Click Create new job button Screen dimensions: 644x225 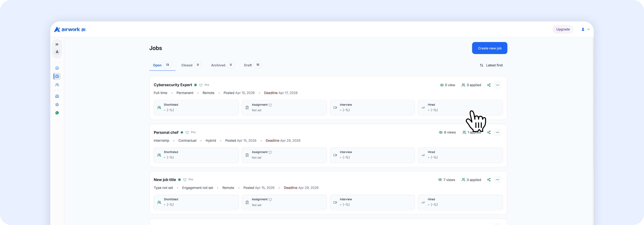pyautogui.click(x=489, y=48)
